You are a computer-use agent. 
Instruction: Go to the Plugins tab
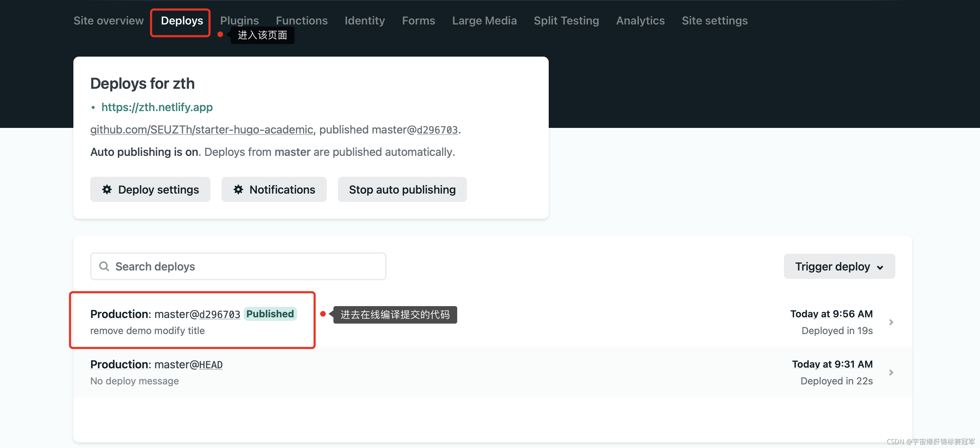239,21
